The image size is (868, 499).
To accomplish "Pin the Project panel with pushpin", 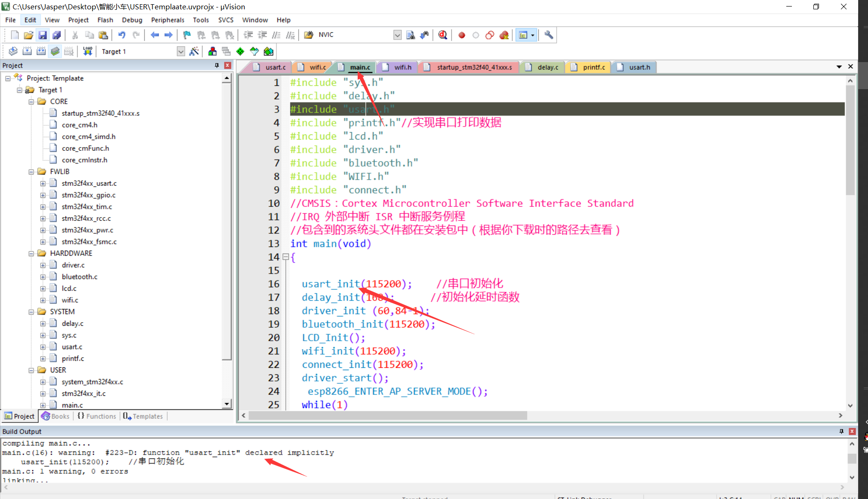I will [x=217, y=65].
